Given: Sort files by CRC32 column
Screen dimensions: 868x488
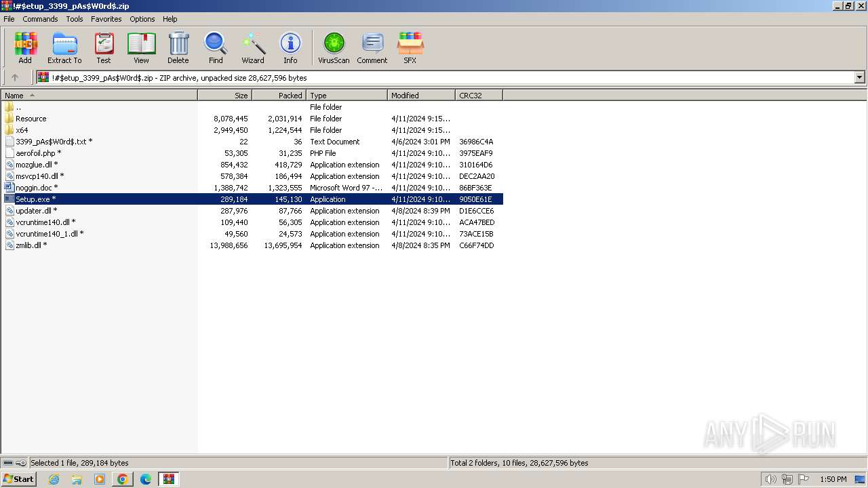Looking at the screenshot, I should coord(479,96).
